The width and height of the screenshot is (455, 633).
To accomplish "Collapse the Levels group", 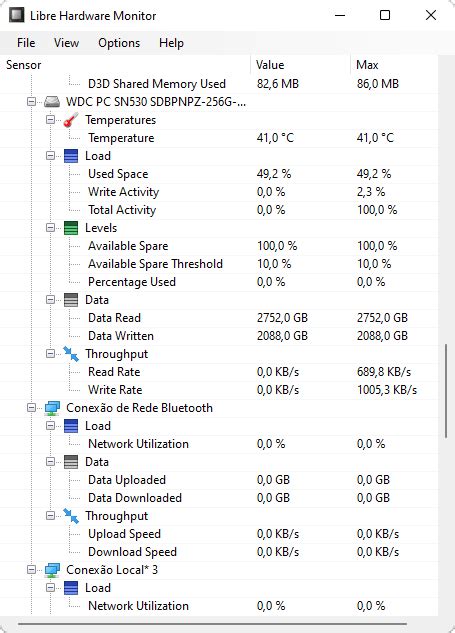I will pos(50,228).
